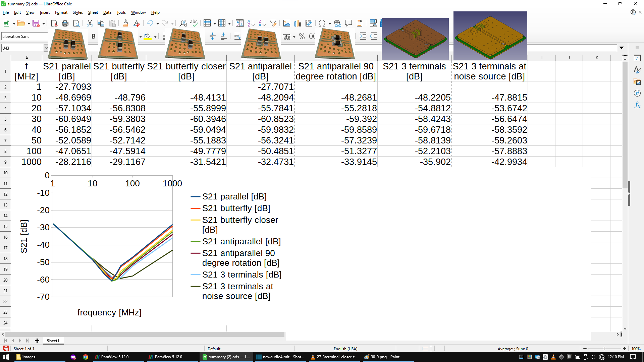This screenshot has width=644, height=362.
Task: Sort the data ascending
Action: (251, 23)
